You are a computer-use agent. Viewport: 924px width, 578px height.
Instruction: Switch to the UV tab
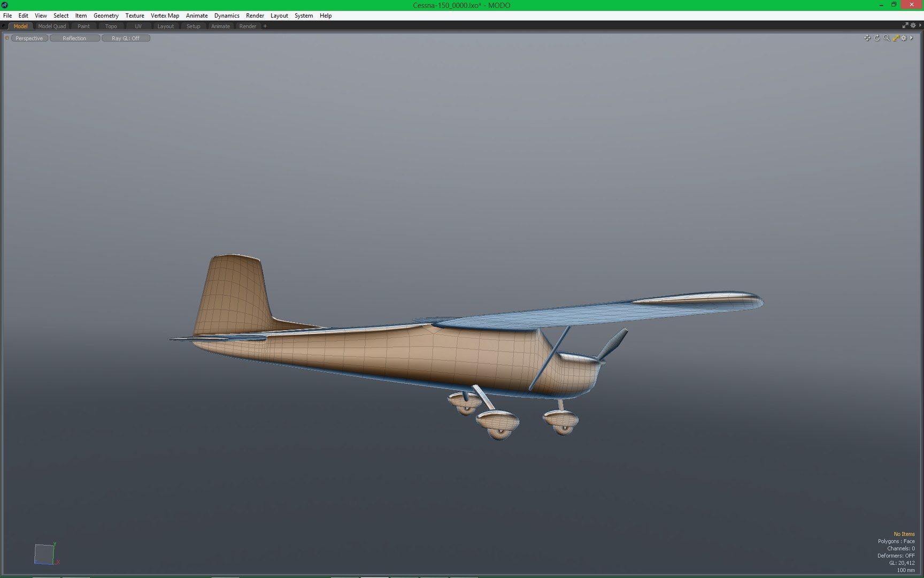point(138,26)
